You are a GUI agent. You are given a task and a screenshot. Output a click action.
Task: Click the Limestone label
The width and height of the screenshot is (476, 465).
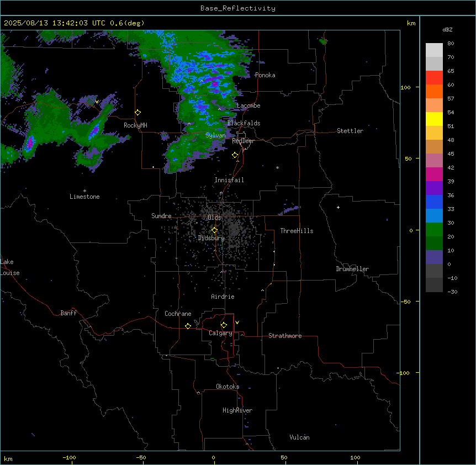[84, 197]
